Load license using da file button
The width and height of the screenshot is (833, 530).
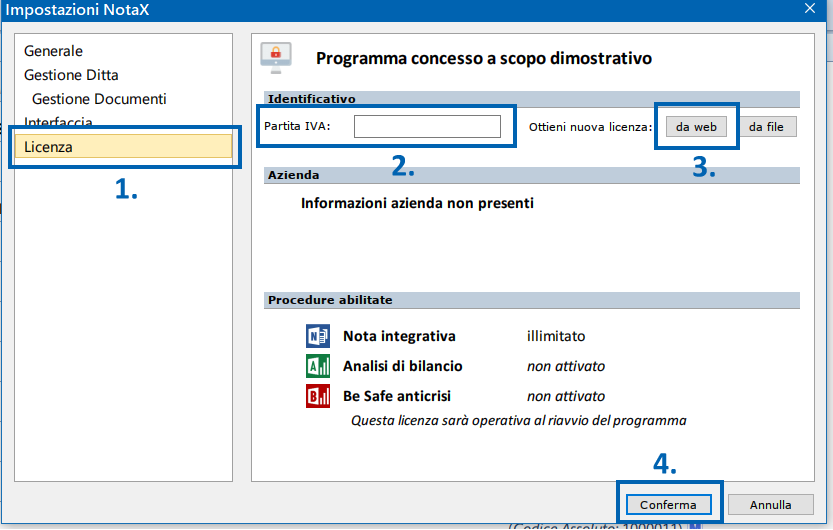click(766, 127)
